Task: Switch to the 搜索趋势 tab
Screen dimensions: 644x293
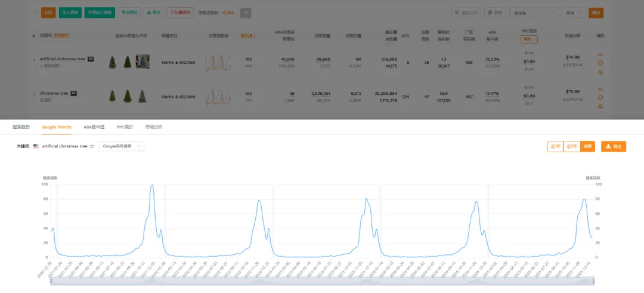Action: [x=21, y=127]
